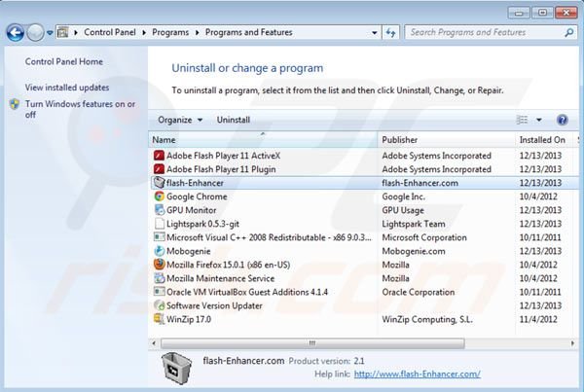This screenshot has width=584, height=392.
Task: Click the Adobe Flash Player 11 ActiveX icon
Action: click(159, 156)
